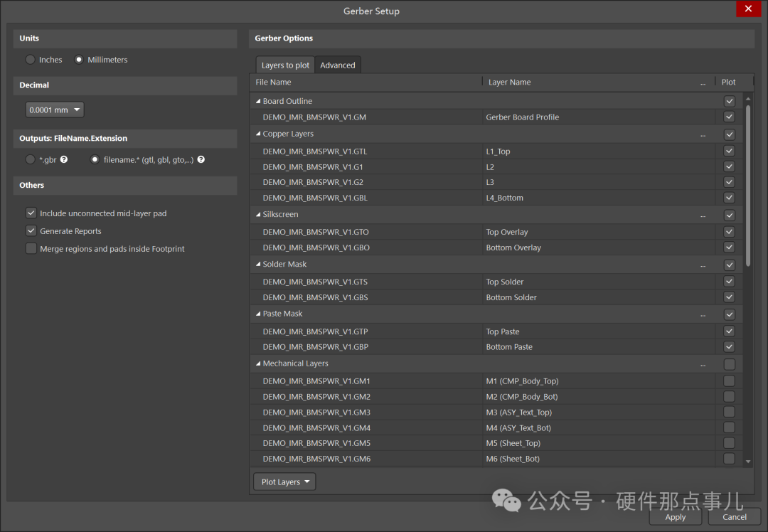Screen dimensions: 768x532
Task: Toggle Generate Reports checkbox
Action: coord(31,230)
